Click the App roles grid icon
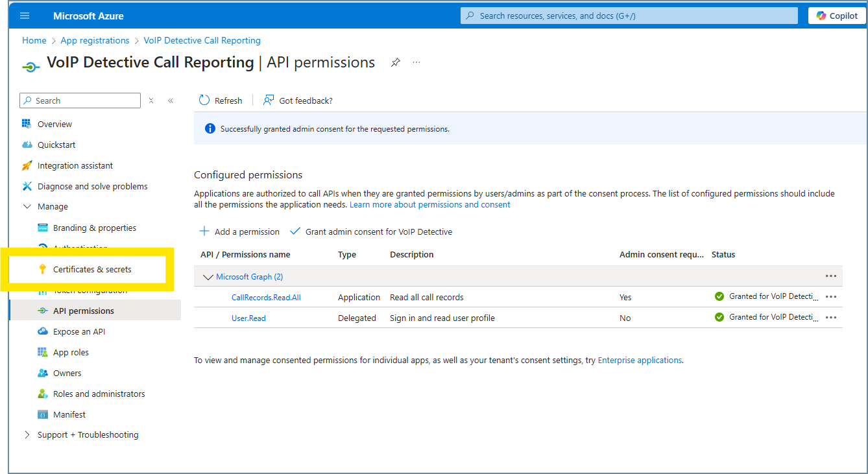Image resolution: width=868 pixels, height=474 pixels. point(43,352)
